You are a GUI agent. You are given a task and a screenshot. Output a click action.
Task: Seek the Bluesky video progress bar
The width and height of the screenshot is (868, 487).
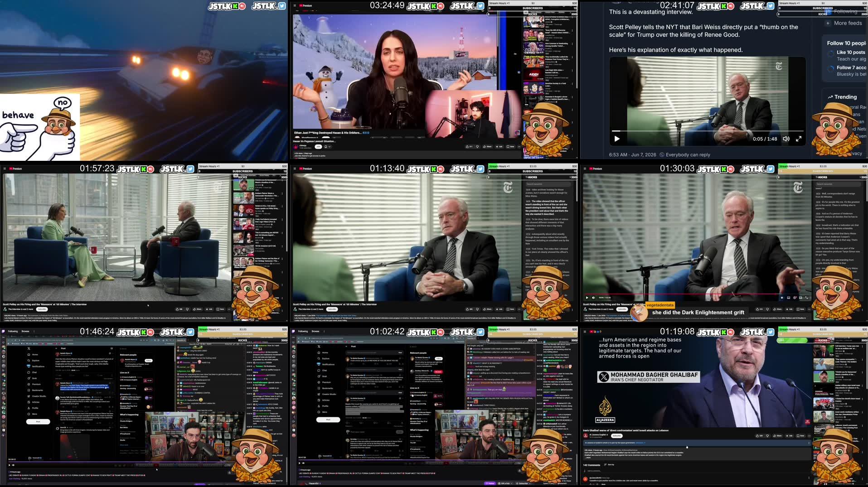(708, 131)
